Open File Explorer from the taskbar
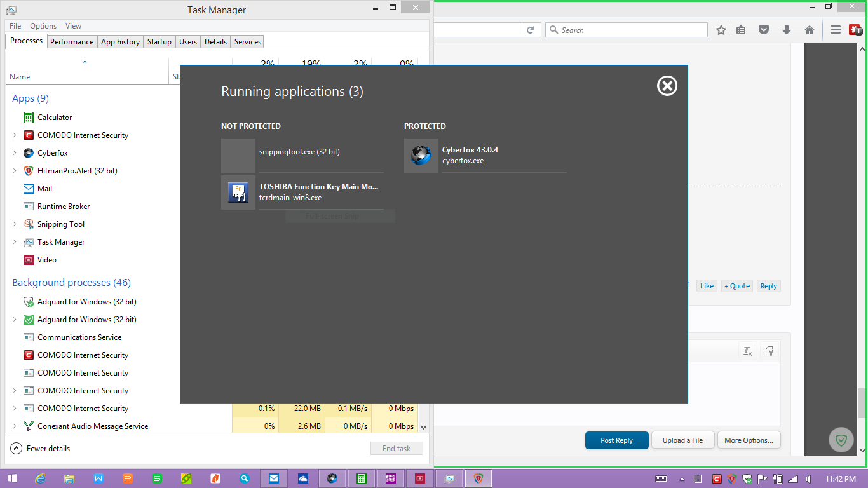Viewport: 868px width, 488px height. coord(69,478)
